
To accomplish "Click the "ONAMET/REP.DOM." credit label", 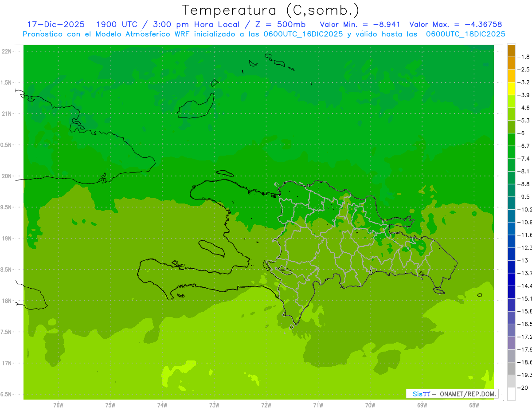I will (x=468, y=394).
